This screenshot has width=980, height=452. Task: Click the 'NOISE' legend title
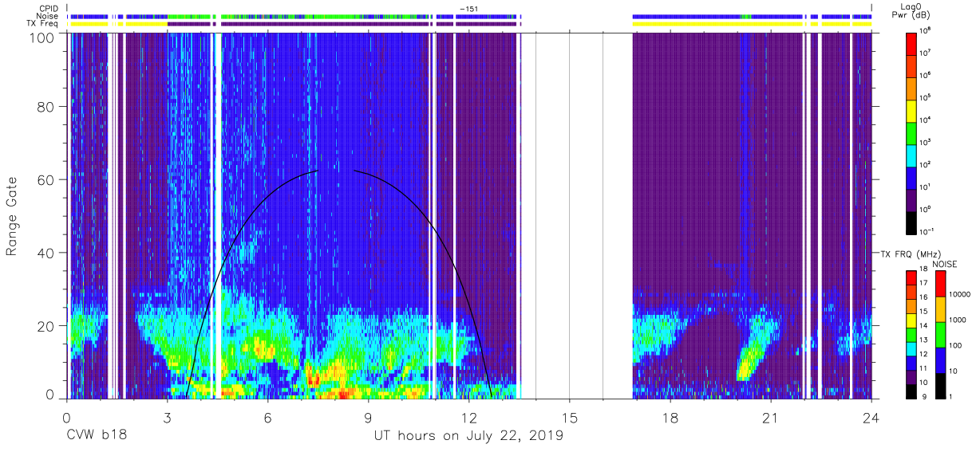click(x=945, y=264)
